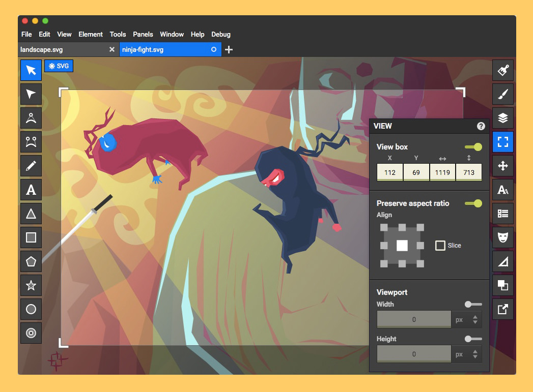Open the Typography panel
The height and width of the screenshot is (392, 533).
point(503,190)
